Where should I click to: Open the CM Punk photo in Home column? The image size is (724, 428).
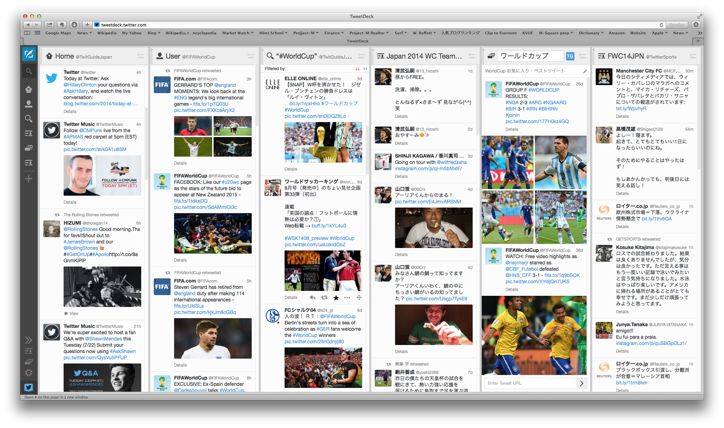102,175
